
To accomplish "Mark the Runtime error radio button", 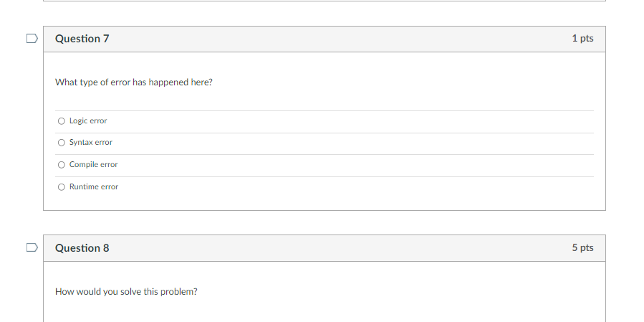I will (62, 187).
